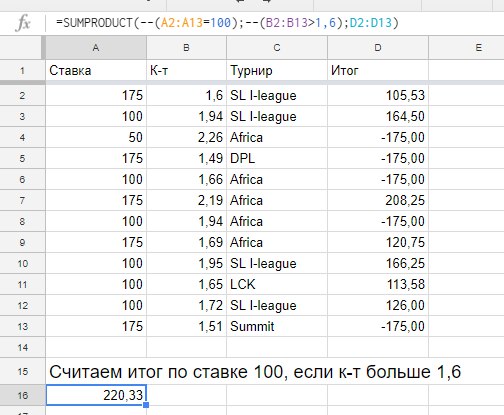Screen dimensions: 504x415
Task: Select the 175 cell in row 13
Action: (96, 327)
